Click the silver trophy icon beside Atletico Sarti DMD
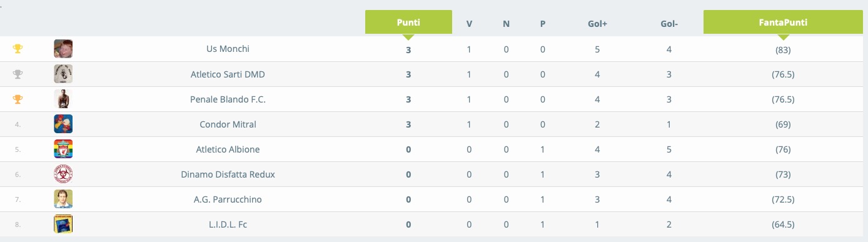This screenshot has height=242, width=868. click(x=18, y=74)
